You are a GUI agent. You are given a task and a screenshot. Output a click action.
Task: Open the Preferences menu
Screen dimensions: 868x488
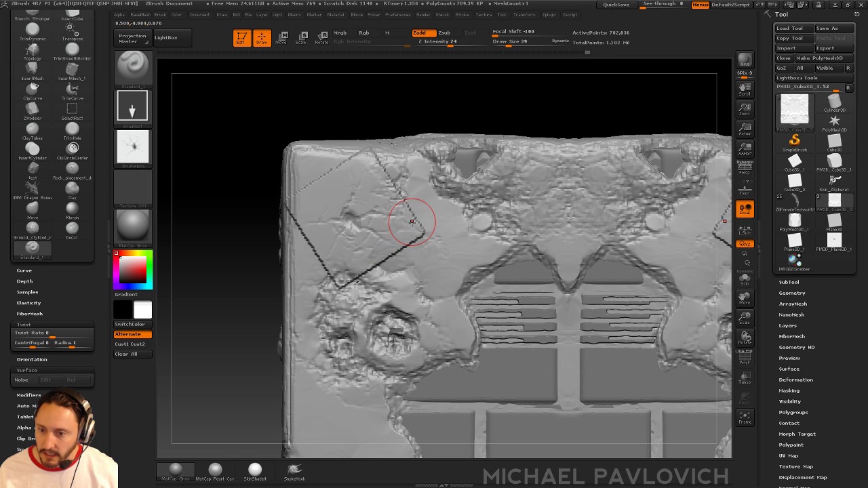click(398, 14)
